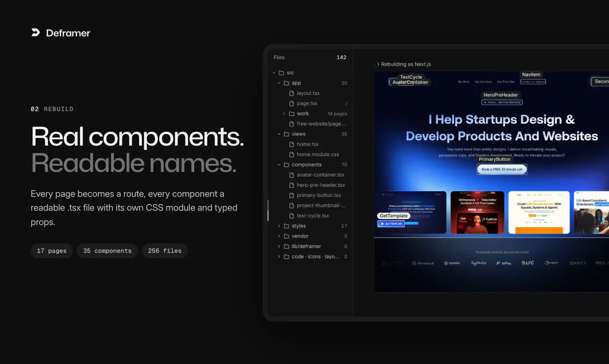Collapse the components folder chevron
The width and height of the screenshot is (609, 364).
click(x=280, y=165)
